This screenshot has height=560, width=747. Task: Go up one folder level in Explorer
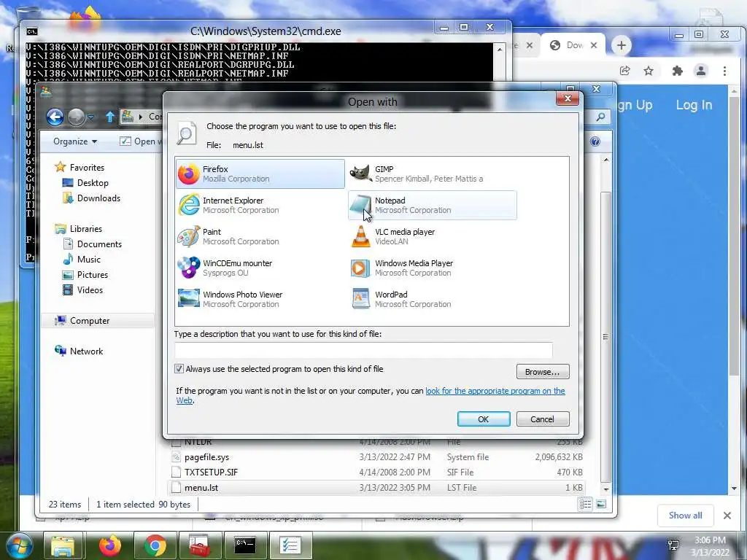[x=110, y=117]
